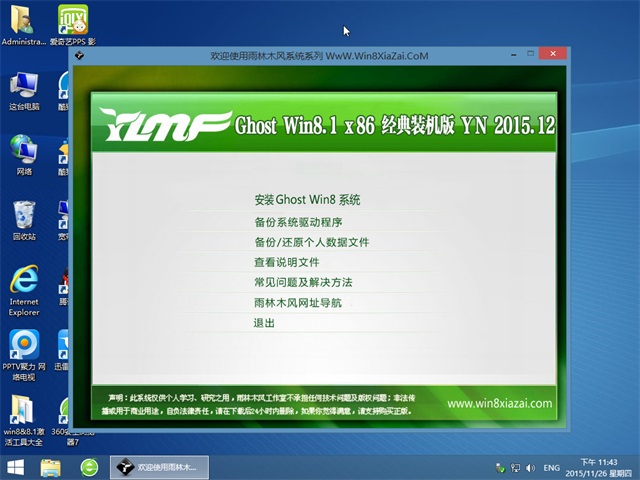Choose 备份系统驱动程序 option
Screen dimensions: 640x480
pyautogui.click(x=298, y=222)
